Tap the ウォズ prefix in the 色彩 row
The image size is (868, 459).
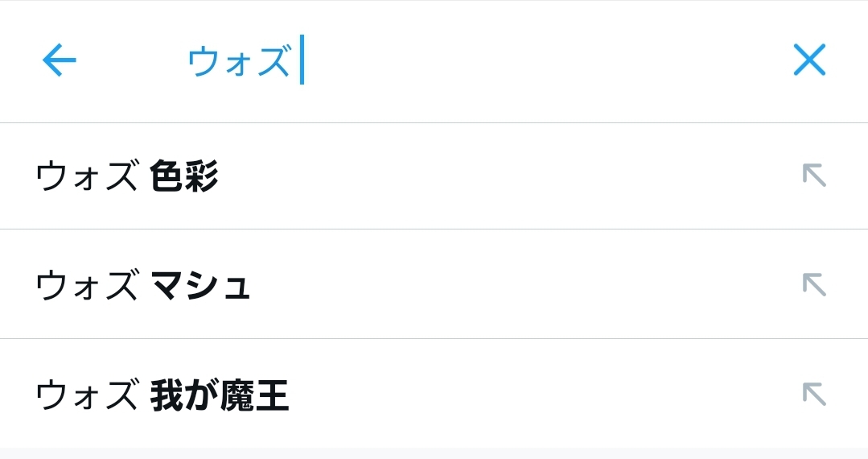(87, 176)
